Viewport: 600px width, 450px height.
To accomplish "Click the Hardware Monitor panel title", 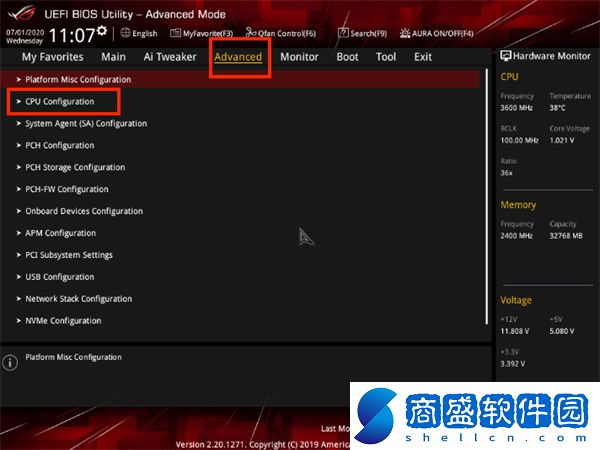I will pos(552,56).
